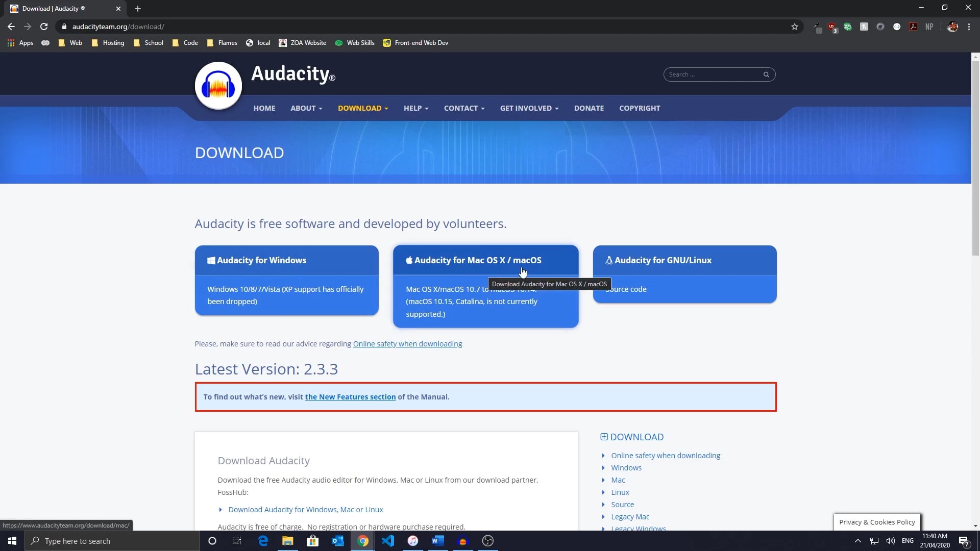Image resolution: width=980 pixels, height=551 pixels.
Task: Click the search magnifier icon in Audacity header
Action: click(x=766, y=74)
